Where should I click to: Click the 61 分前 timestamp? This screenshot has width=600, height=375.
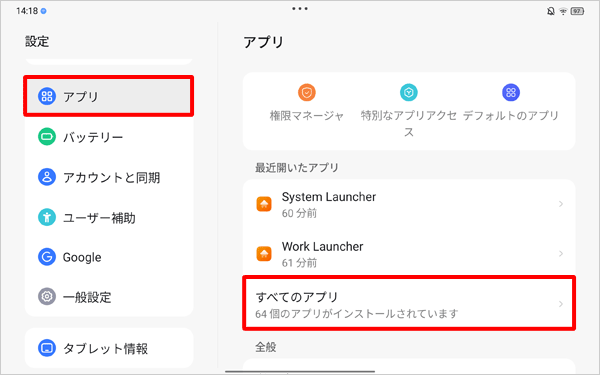pos(299,263)
